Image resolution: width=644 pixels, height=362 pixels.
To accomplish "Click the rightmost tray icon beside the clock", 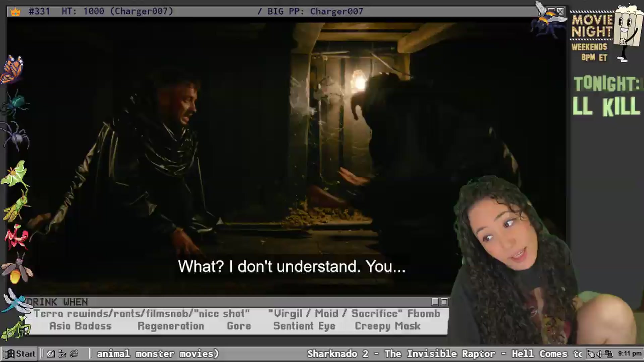I will point(609,354).
